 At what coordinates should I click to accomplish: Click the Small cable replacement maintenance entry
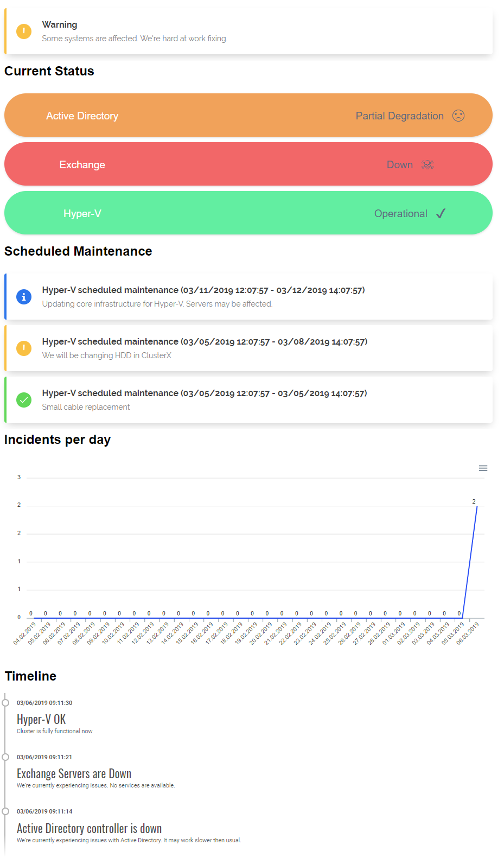[x=248, y=399]
